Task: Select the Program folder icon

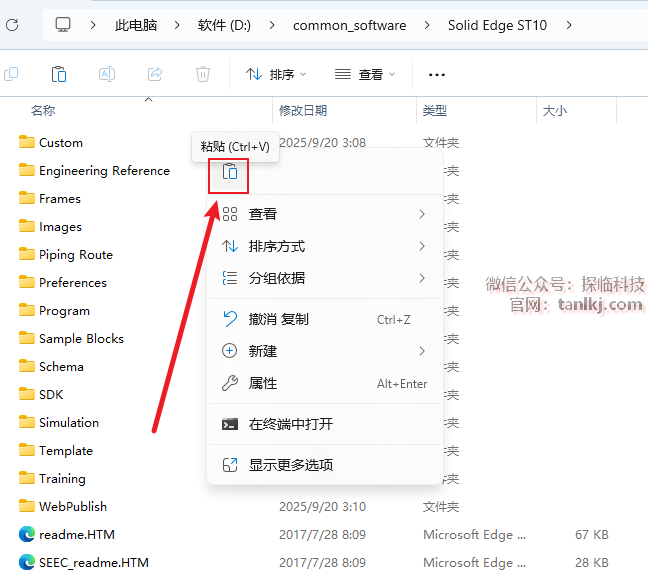Action: pos(27,310)
